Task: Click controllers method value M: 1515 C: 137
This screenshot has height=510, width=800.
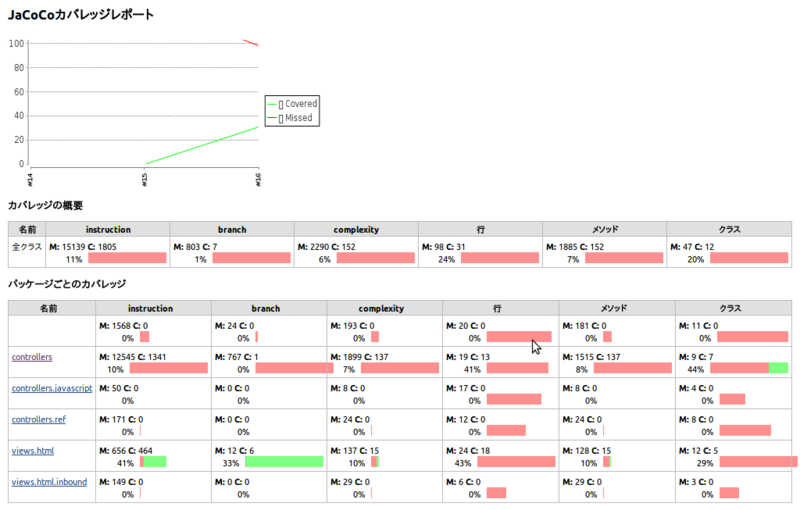Action: click(591, 357)
